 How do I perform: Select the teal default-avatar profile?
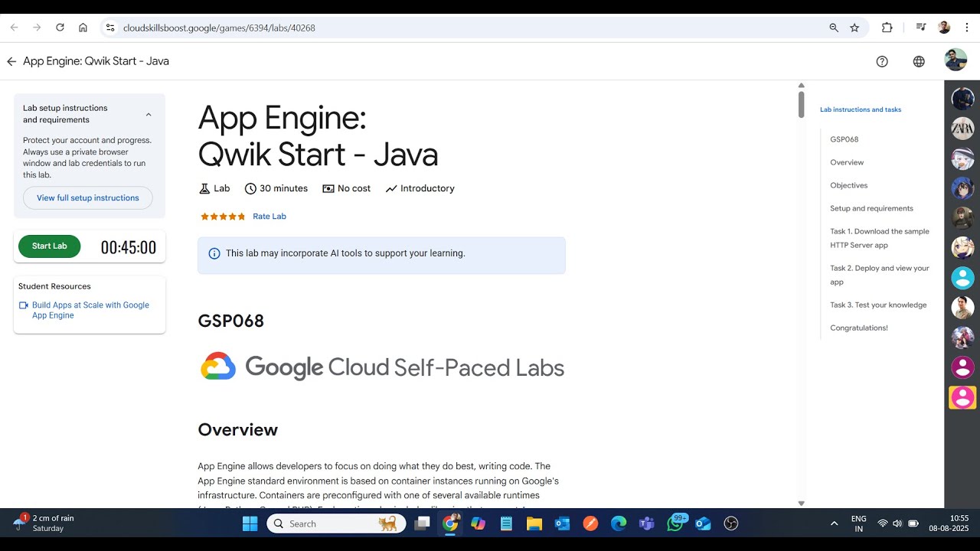coord(962,278)
